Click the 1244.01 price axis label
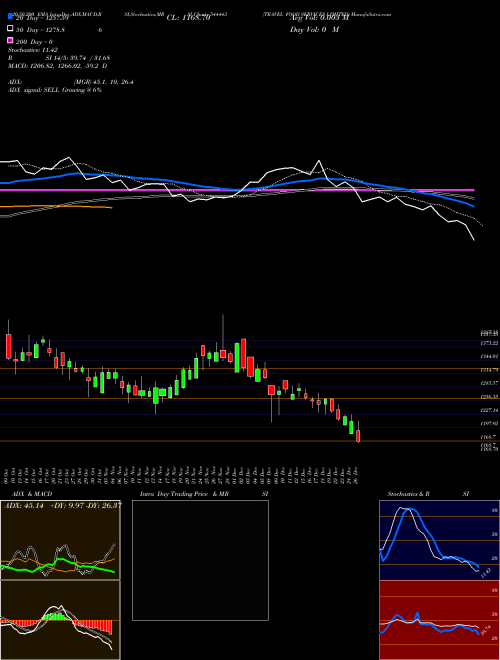This screenshot has width=500, height=660. click(x=489, y=357)
